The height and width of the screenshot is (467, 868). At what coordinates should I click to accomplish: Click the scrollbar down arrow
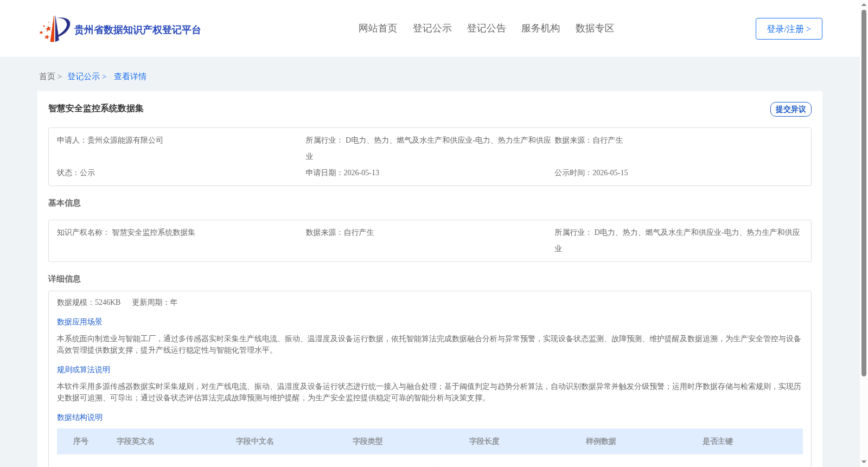864,463
